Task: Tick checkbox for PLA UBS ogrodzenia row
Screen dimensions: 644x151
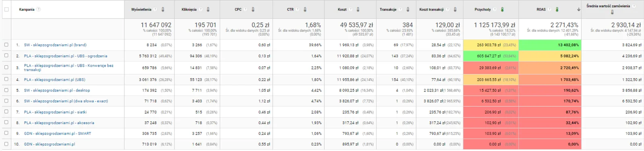Action: coord(6,56)
